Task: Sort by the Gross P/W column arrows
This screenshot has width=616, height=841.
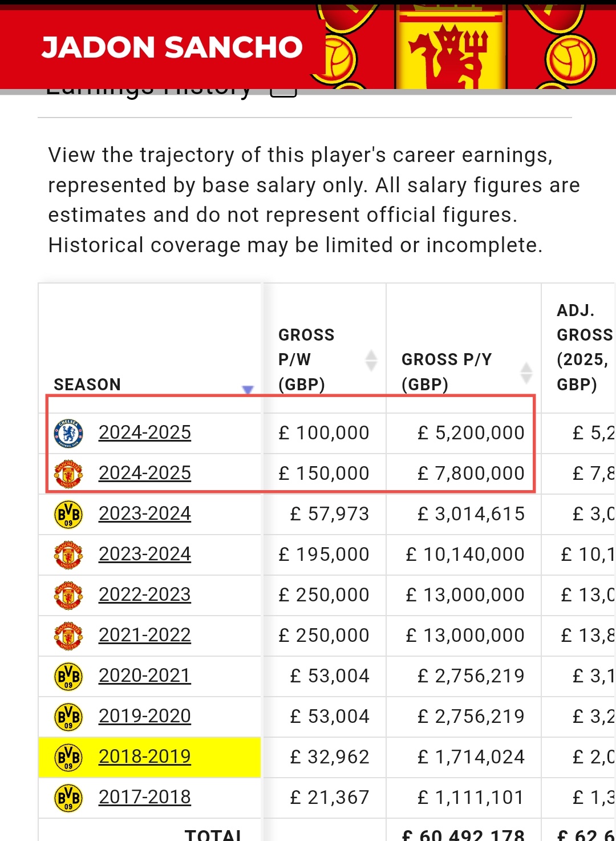Action: (x=371, y=360)
